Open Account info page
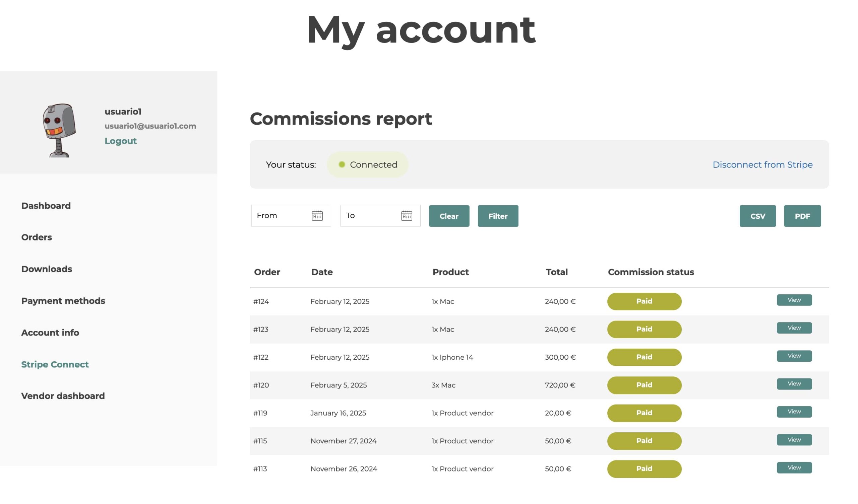Screen dimensions: 858x504 pos(50,333)
